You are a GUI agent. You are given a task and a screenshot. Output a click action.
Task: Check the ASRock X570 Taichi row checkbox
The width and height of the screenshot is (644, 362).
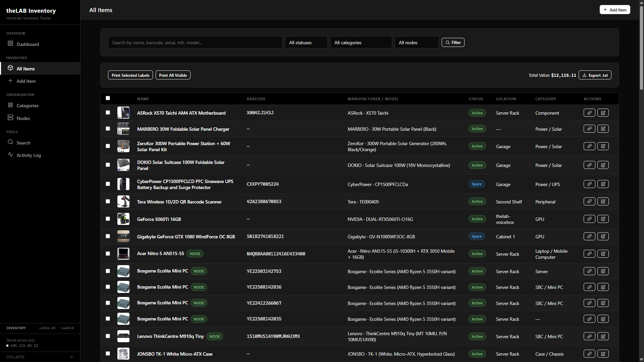coord(108,113)
